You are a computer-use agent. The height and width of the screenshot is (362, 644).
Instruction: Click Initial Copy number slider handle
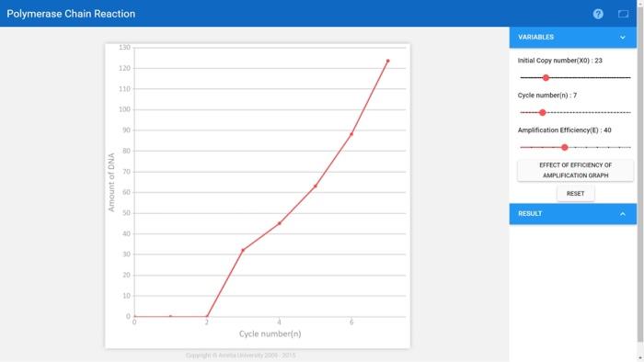tap(546, 77)
